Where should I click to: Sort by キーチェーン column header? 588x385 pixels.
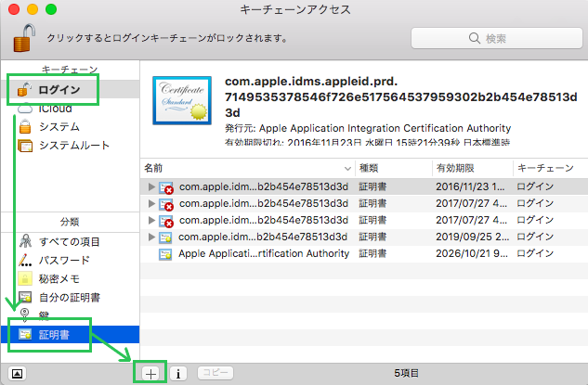pyautogui.click(x=551, y=168)
